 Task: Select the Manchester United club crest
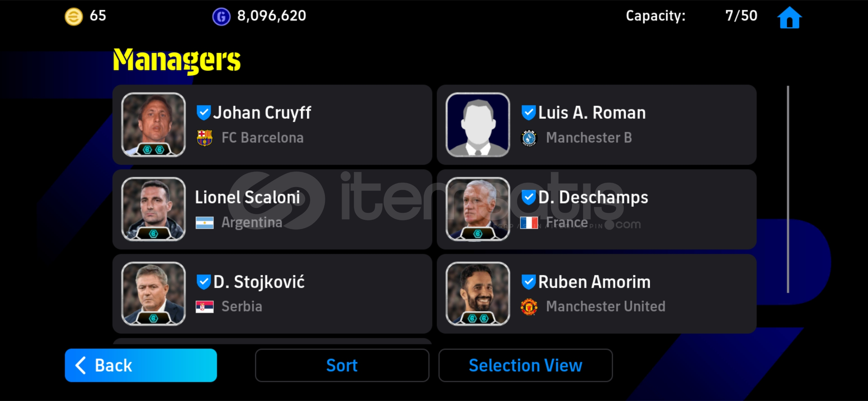pyautogui.click(x=529, y=307)
